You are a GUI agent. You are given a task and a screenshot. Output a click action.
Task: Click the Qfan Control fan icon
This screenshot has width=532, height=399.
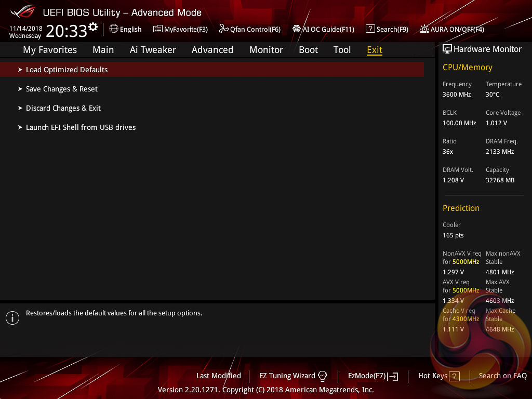click(223, 29)
